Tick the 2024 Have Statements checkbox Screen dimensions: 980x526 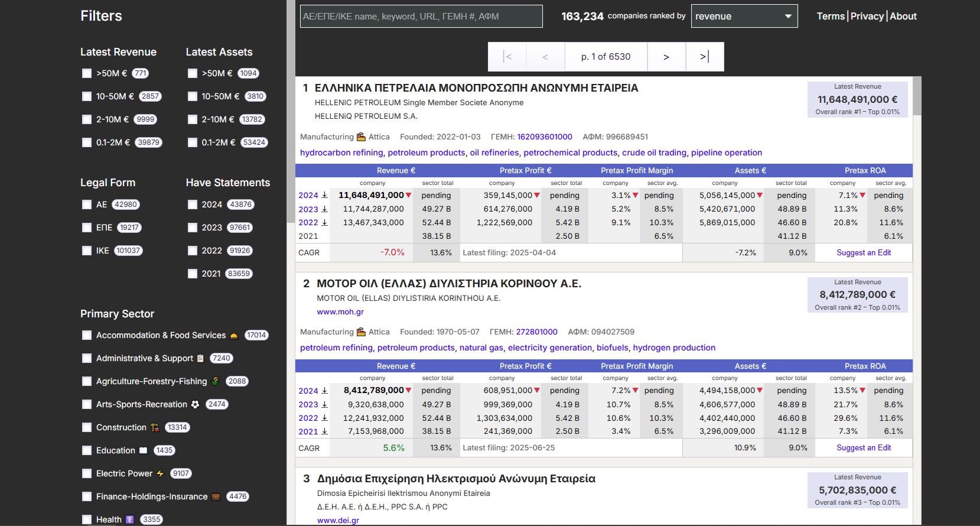tap(193, 204)
